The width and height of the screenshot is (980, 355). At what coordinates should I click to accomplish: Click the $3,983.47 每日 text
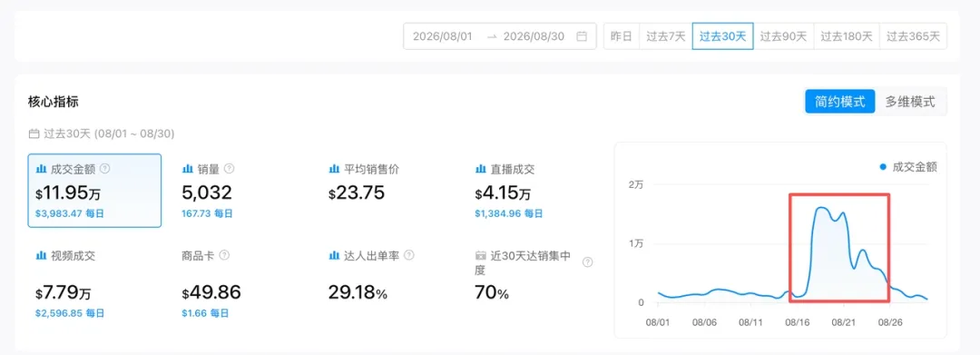pyautogui.click(x=70, y=213)
